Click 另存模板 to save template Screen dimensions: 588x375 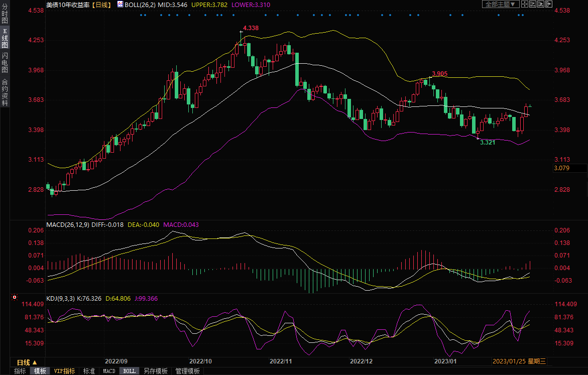coord(155,371)
